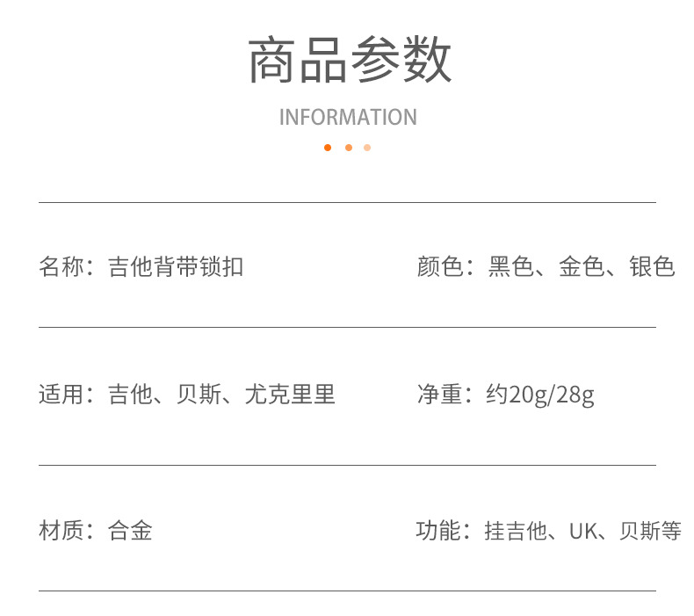Choose the 银色 color text
Image resolution: width=694 pixels, height=616 pixels.
652,267
